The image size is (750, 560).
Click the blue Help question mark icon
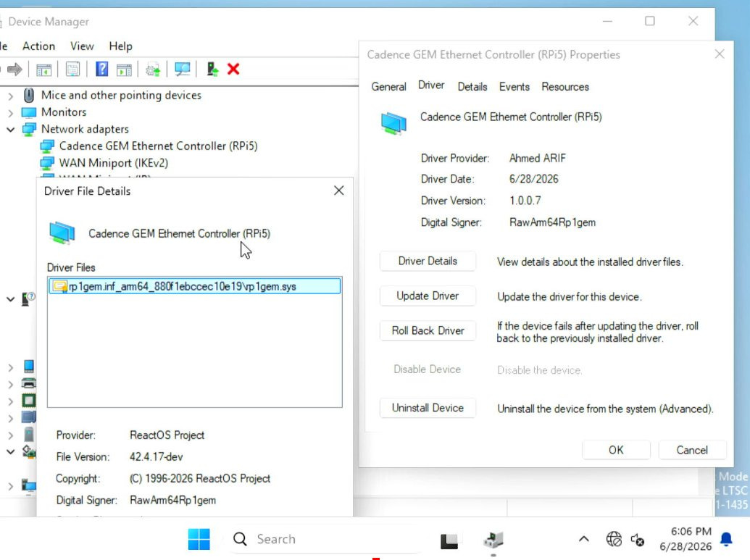[x=102, y=70]
